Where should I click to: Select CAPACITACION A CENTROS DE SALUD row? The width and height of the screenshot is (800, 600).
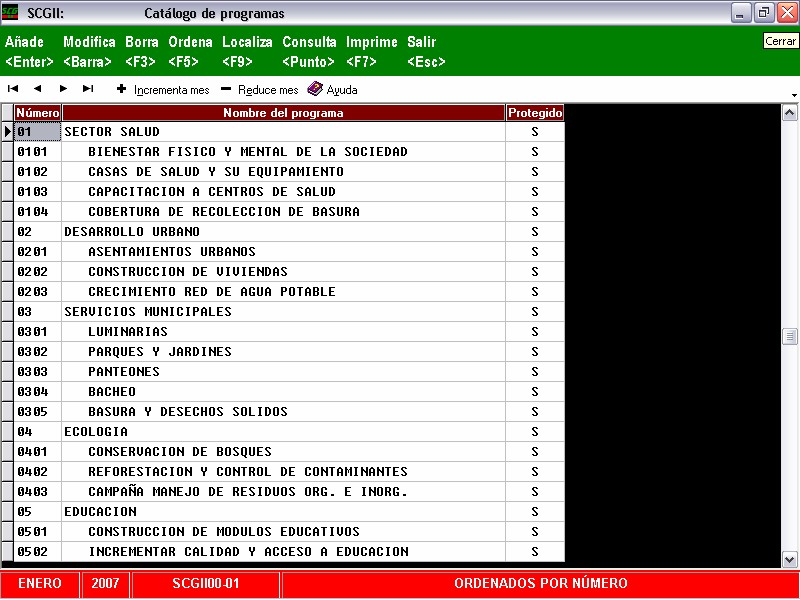tap(283, 192)
